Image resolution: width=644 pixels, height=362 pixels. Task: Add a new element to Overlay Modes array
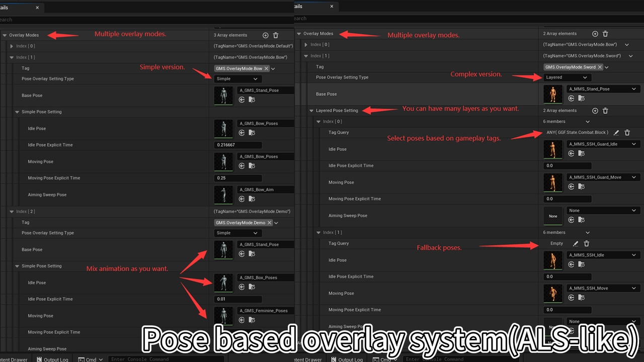[x=266, y=35]
